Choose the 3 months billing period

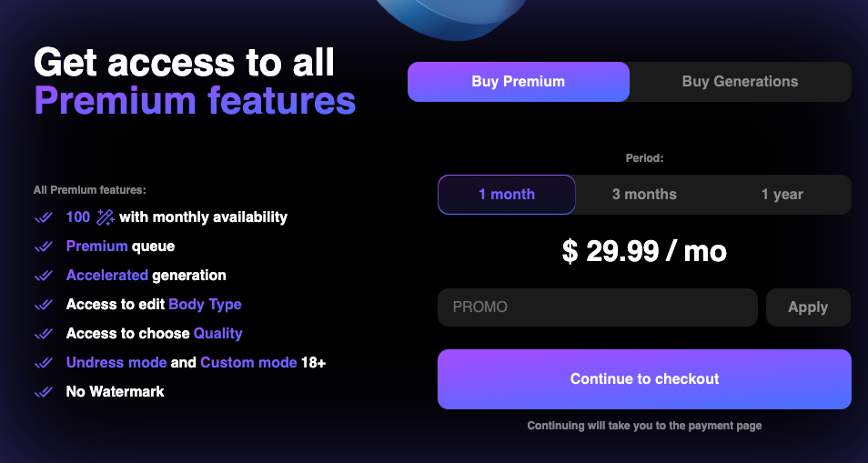pyautogui.click(x=644, y=195)
